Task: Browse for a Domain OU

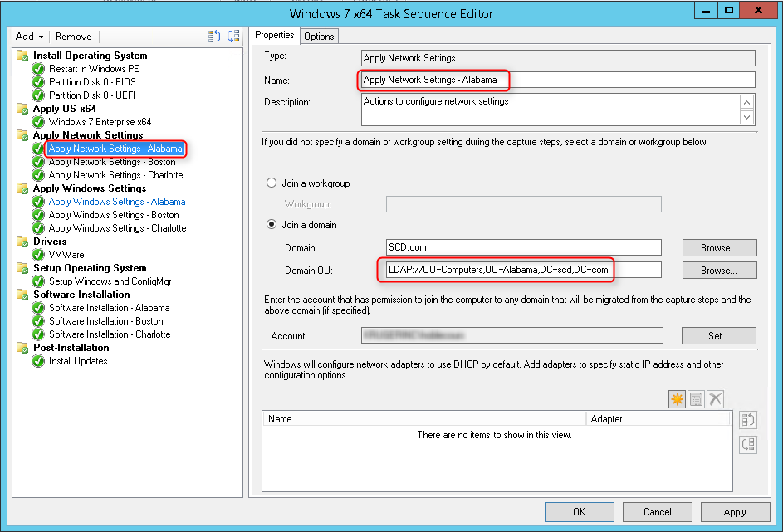Action: (x=718, y=270)
